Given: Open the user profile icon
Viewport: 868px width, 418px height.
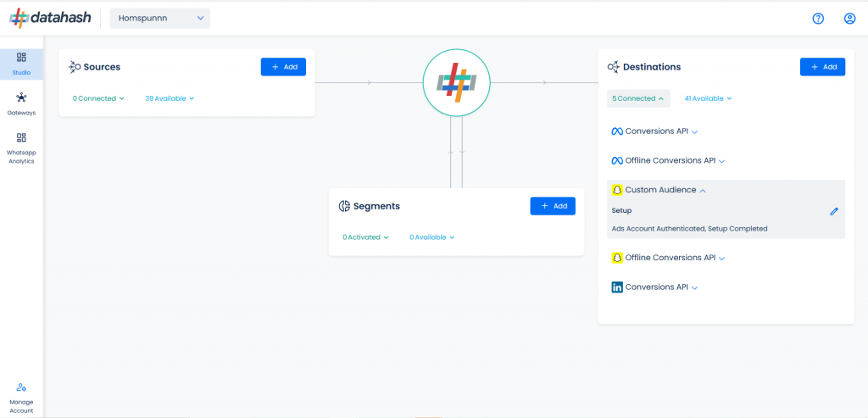Looking at the screenshot, I should [849, 19].
